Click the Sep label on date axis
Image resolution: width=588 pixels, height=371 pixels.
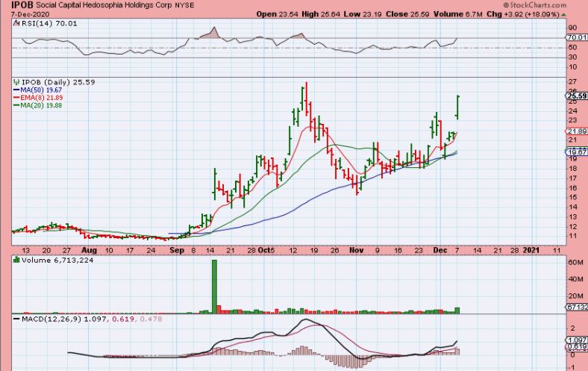177,250
